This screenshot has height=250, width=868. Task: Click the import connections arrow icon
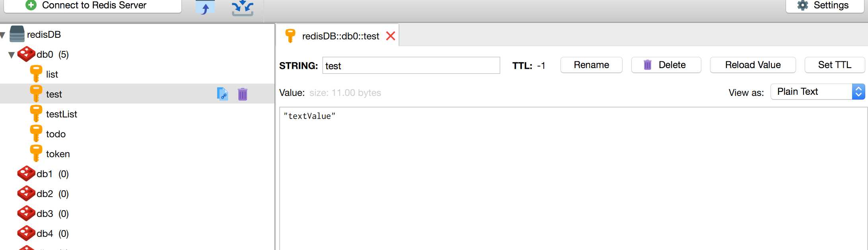(205, 8)
